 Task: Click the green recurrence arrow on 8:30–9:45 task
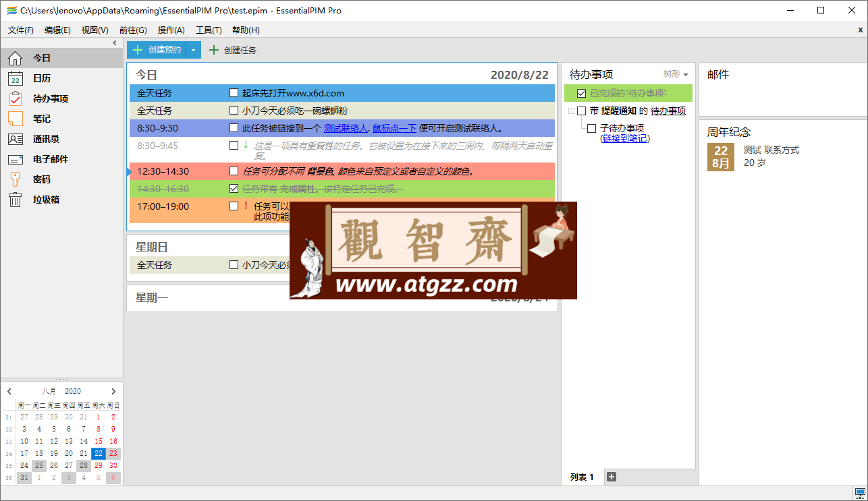click(246, 144)
